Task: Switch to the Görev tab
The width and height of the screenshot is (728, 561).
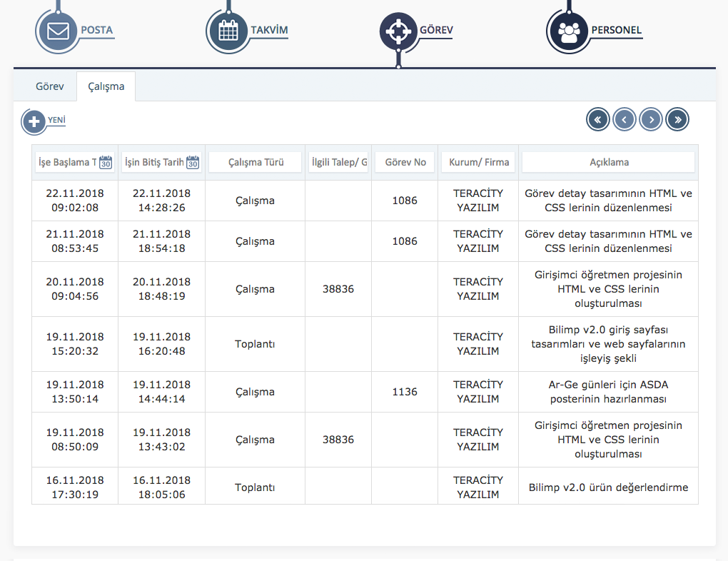Action: coord(50,86)
